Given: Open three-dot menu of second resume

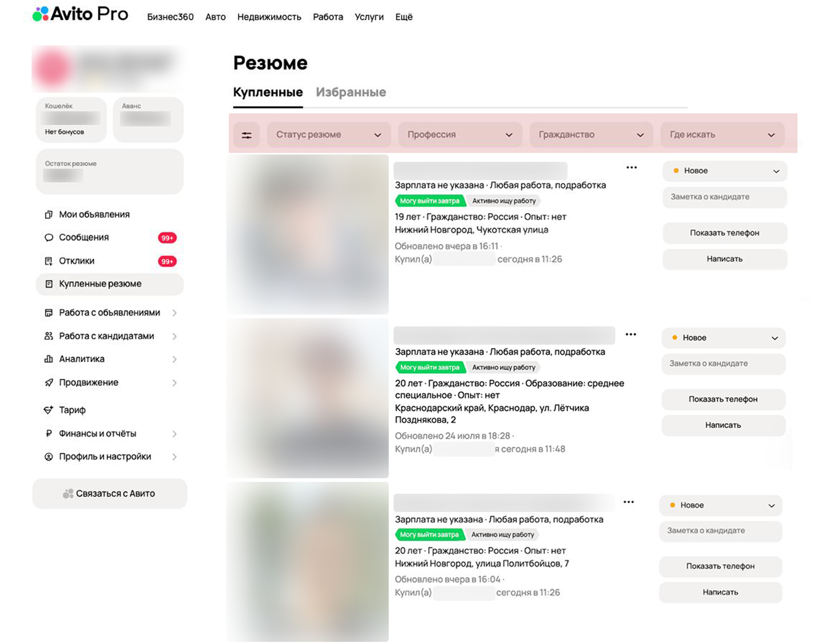Looking at the screenshot, I should pos(631,334).
